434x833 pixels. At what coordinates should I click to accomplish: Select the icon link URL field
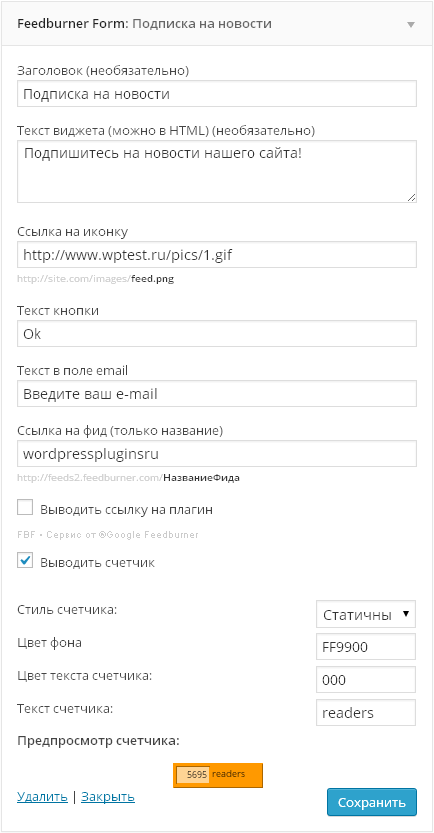217,255
